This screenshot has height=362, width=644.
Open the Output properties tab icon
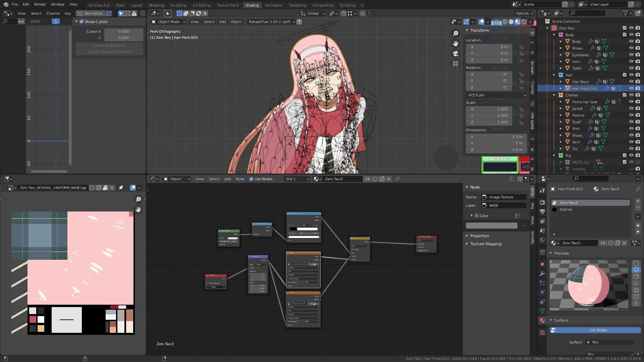pos(542,212)
